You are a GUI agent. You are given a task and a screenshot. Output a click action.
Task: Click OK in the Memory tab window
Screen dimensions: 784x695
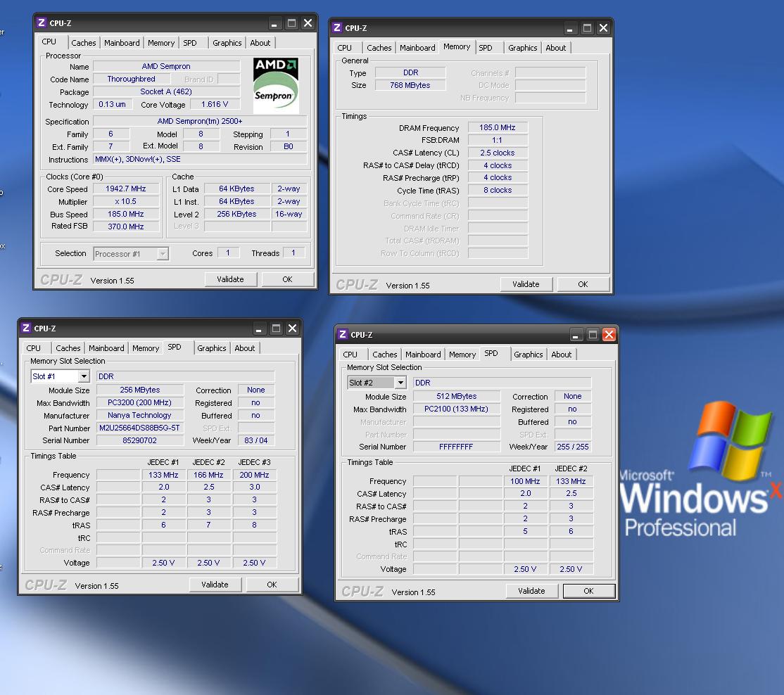583,284
